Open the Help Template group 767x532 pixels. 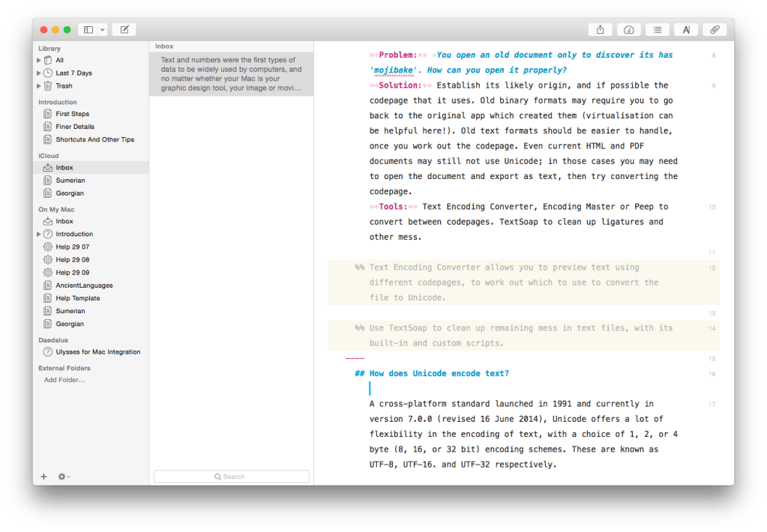(x=78, y=298)
